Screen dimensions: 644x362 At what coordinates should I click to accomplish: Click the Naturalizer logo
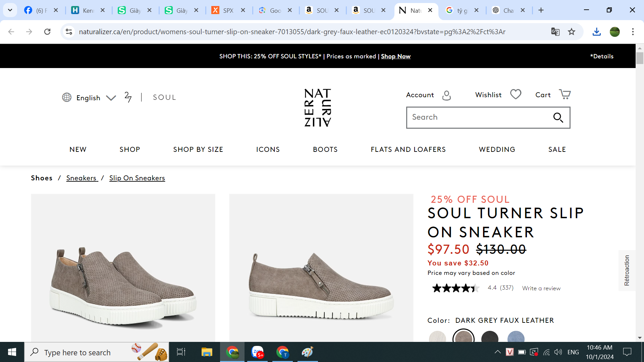317,108
